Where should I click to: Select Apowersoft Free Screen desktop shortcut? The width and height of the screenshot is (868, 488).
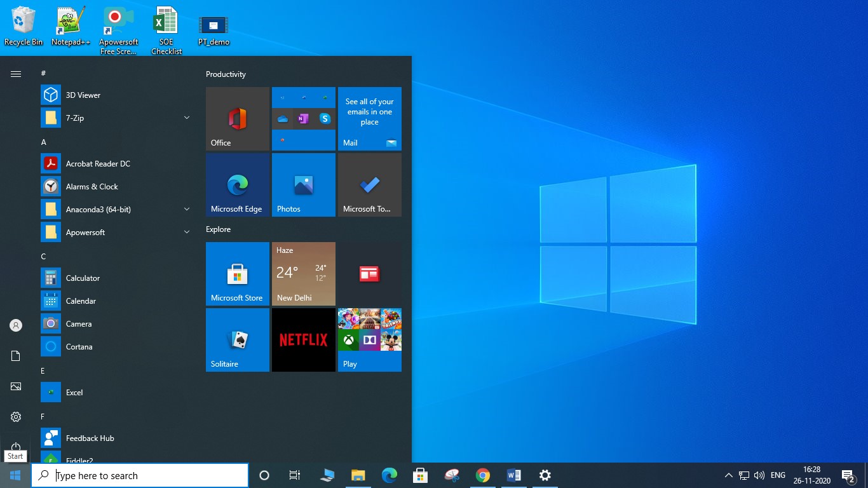(x=118, y=30)
